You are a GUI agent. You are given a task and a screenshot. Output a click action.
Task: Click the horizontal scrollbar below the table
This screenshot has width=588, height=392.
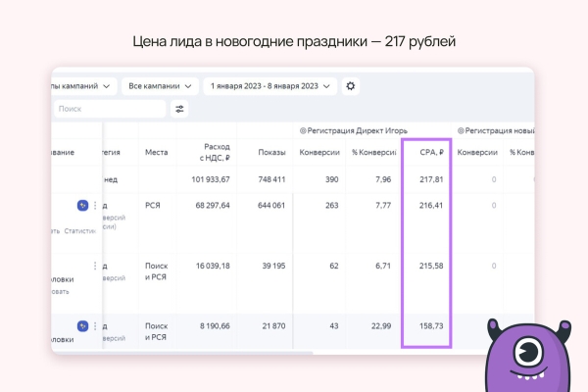click(182, 353)
